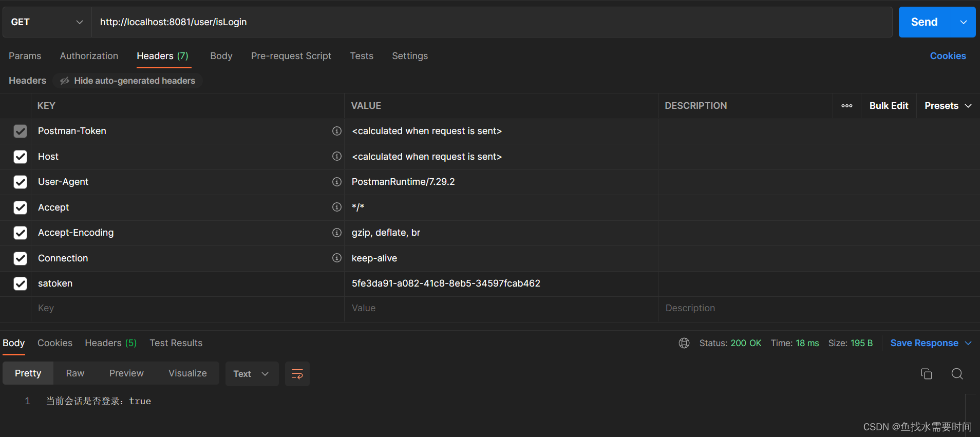The width and height of the screenshot is (980, 437).
Task: Open the three-dots column options menu
Action: tap(847, 106)
